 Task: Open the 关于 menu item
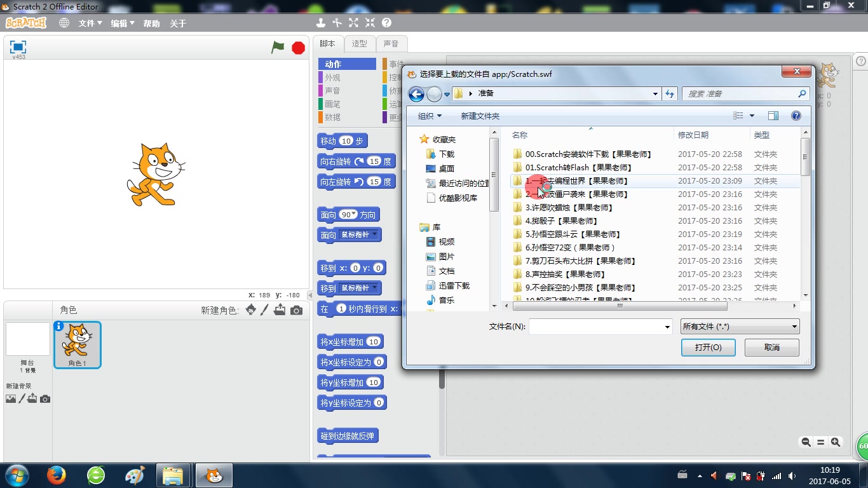pyautogui.click(x=179, y=23)
